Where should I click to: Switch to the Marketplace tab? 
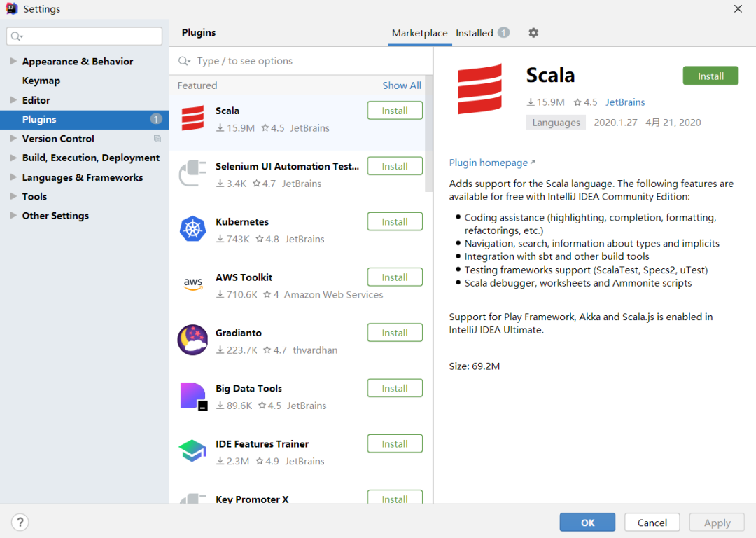[x=419, y=33]
